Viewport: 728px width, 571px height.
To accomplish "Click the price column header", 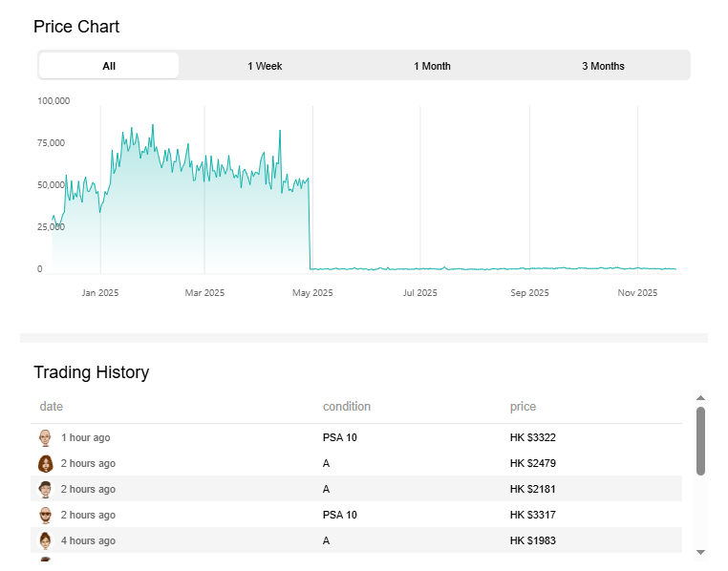I will tap(523, 407).
